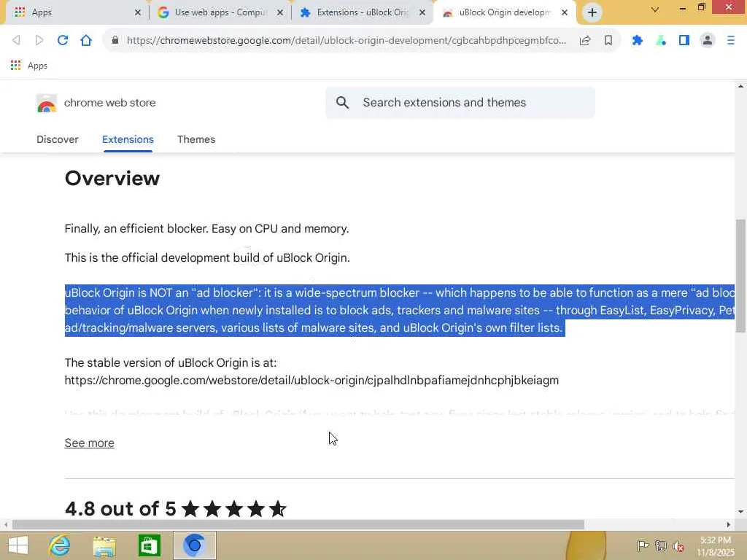Toggle the browser side panel
747x560 pixels.
tap(684, 41)
